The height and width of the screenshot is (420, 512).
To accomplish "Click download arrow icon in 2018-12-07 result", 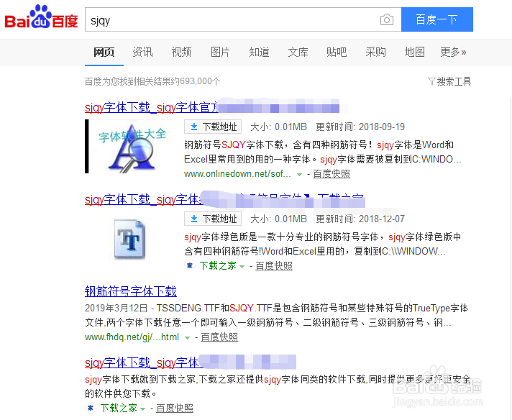I will 194,219.
